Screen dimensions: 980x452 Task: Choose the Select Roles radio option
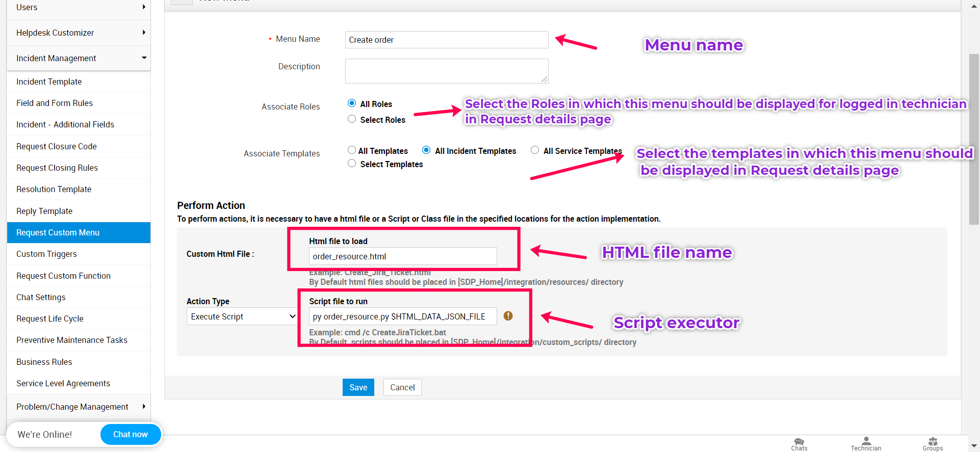[x=352, y=119]
